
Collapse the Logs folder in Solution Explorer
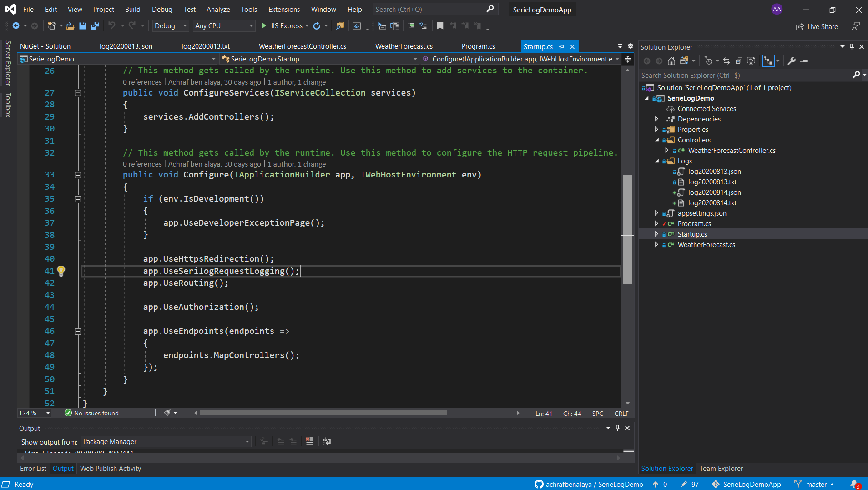tap(657, 161)
